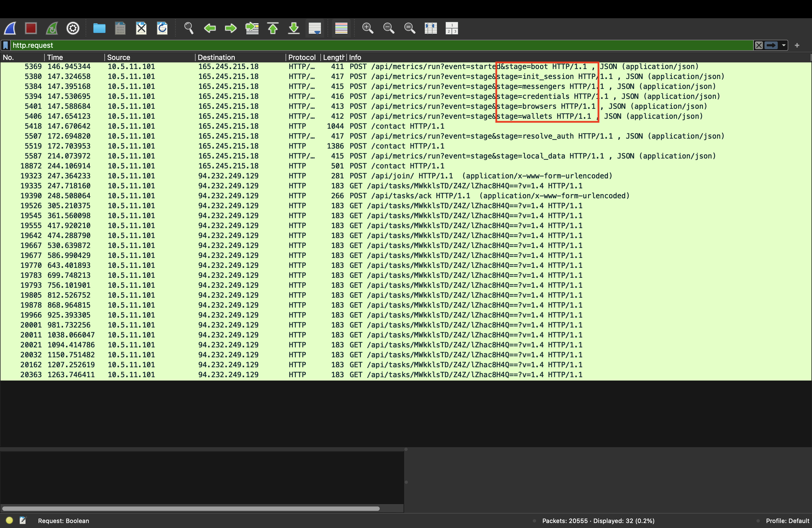Open a capture file folder icon
The height and width of the screenshot is (528, 812).
pyautogui.click(x=99, y=28)
